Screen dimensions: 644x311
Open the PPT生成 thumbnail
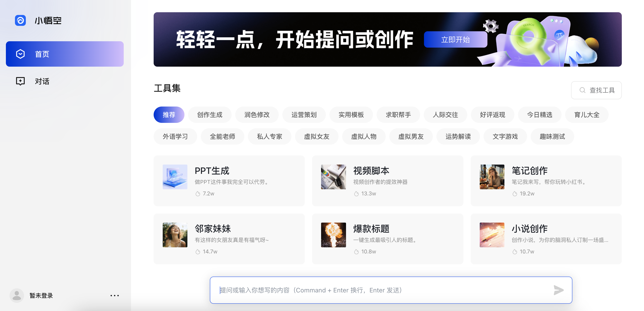(x=175, y=177)
